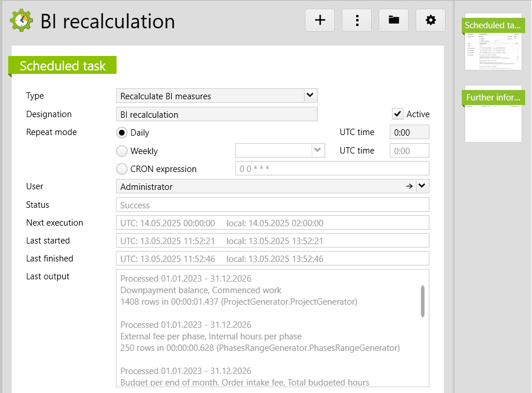The width and height of the screenshot is (532, 393).
Task: Click the arrow icon in User field
Action: (409, 186)
